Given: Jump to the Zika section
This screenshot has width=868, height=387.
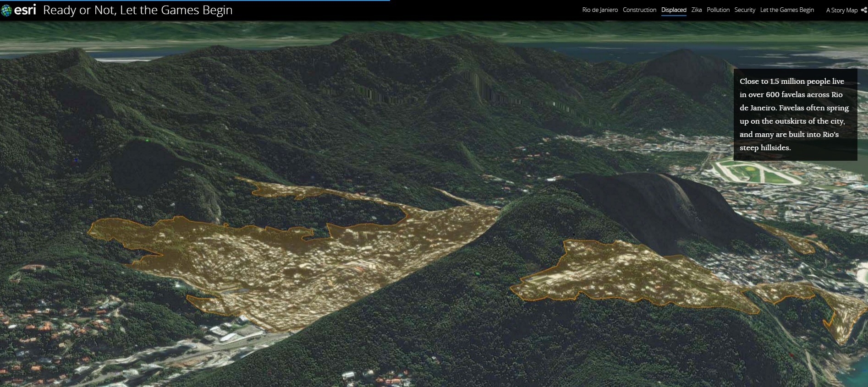Looking at the screenshot, I should click(x=696, y=10).
